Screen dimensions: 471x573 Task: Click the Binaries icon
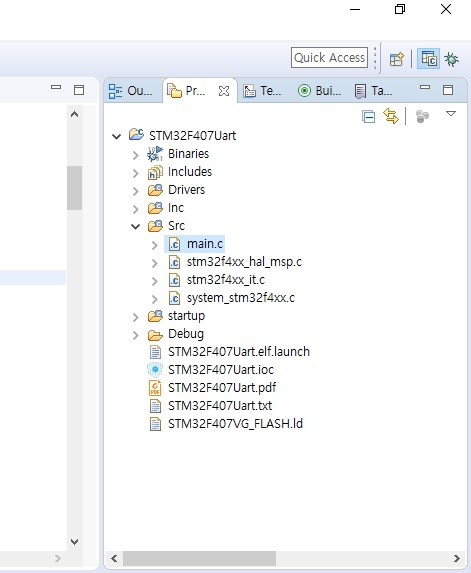click(x=155, y=153)
